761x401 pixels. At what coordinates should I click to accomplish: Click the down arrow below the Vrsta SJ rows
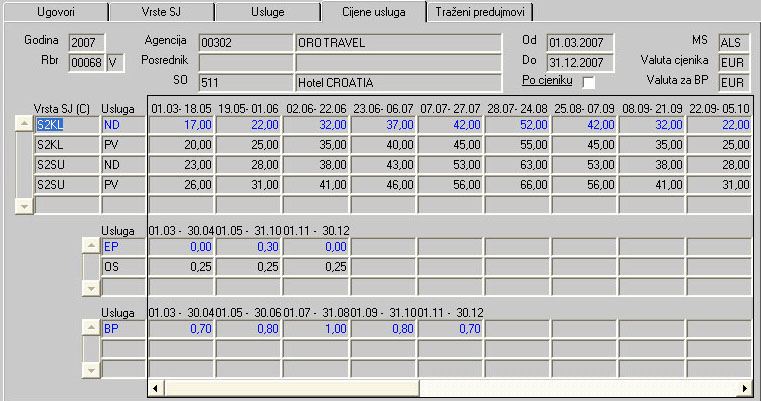coord(24,204)
